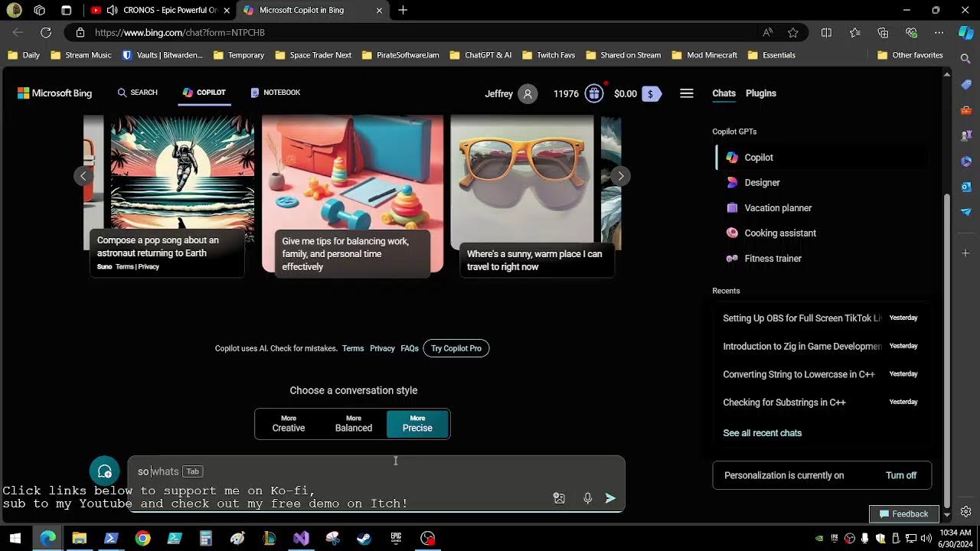Open Steam from the taskbar
This screenshot has height=551, width=980.
[364, 538]
